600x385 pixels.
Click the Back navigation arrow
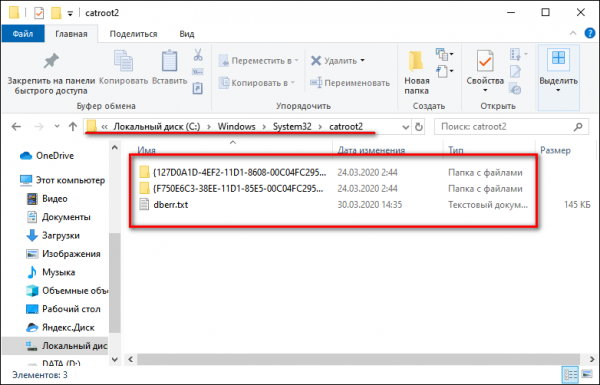point(16,126)
